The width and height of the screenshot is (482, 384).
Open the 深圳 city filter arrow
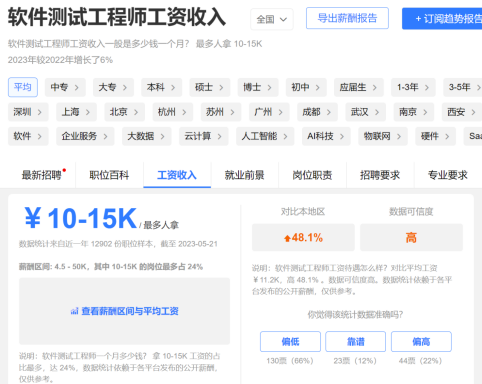(x=39, y=112)
